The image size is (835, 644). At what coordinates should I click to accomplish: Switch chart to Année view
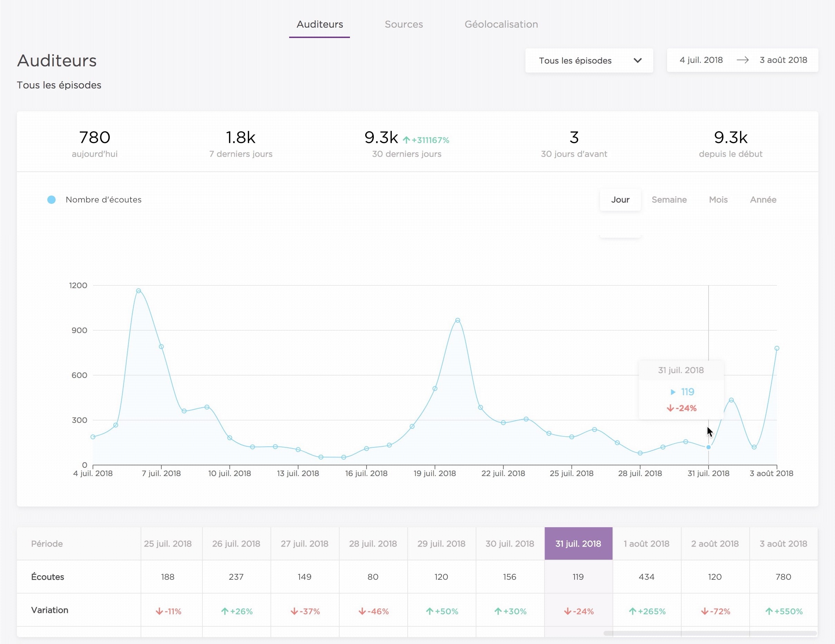[763, 200]
